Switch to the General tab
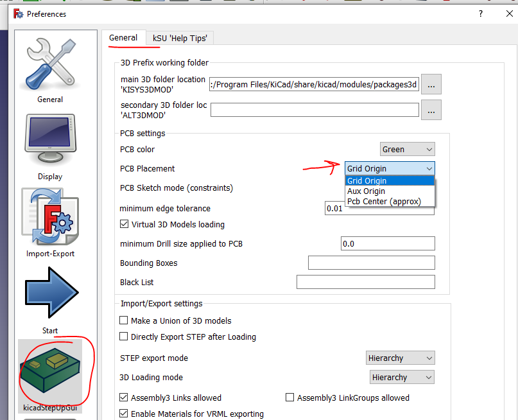 pyautogui.click(x=123, y=38)
